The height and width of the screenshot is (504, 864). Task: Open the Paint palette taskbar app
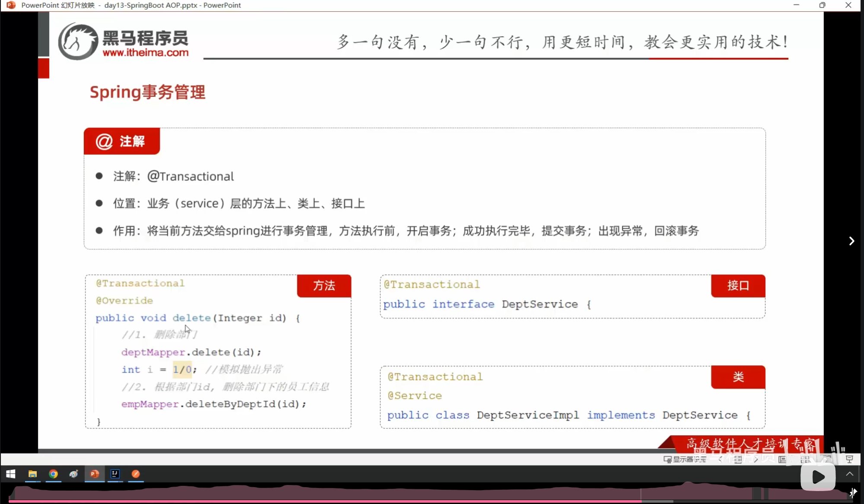[74, 474]
